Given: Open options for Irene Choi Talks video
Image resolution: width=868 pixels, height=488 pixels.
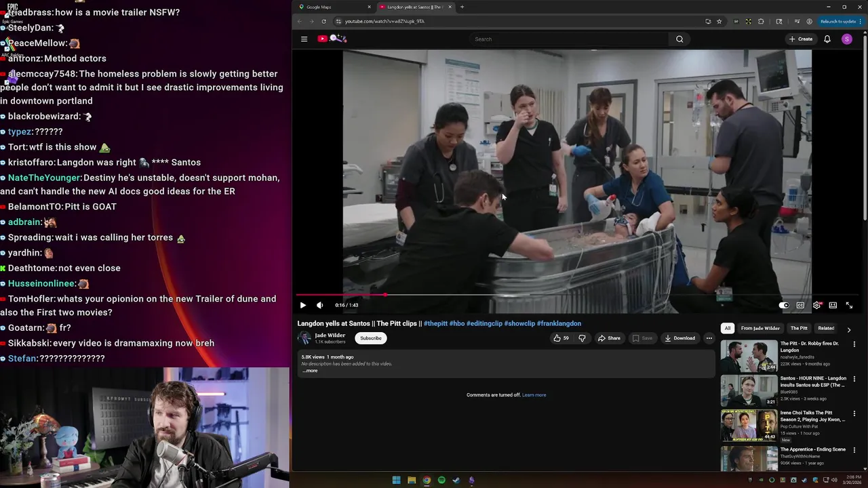Looking at the screenshot, I should point(854,413).
